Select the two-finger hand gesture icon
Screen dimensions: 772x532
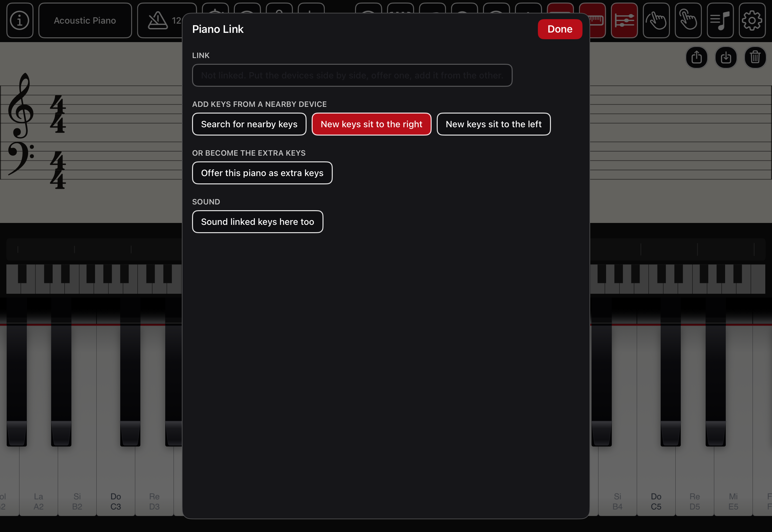point(656,20)
